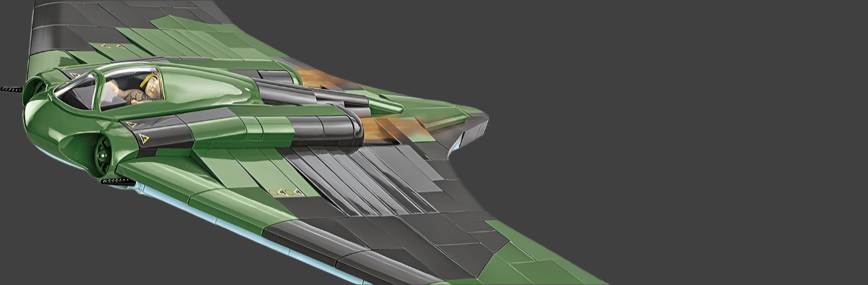Open the green flying-wing aircraft banner image

coord(434,142)
